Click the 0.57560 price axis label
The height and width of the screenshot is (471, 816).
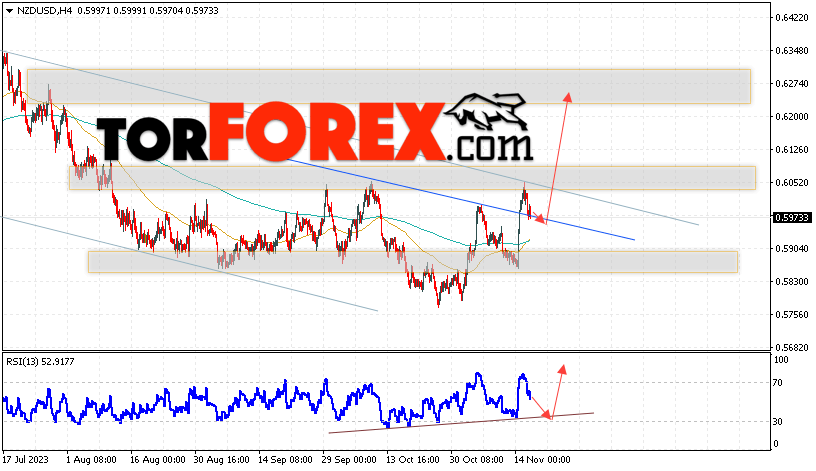pyautogui.click(x=792, y=315)
